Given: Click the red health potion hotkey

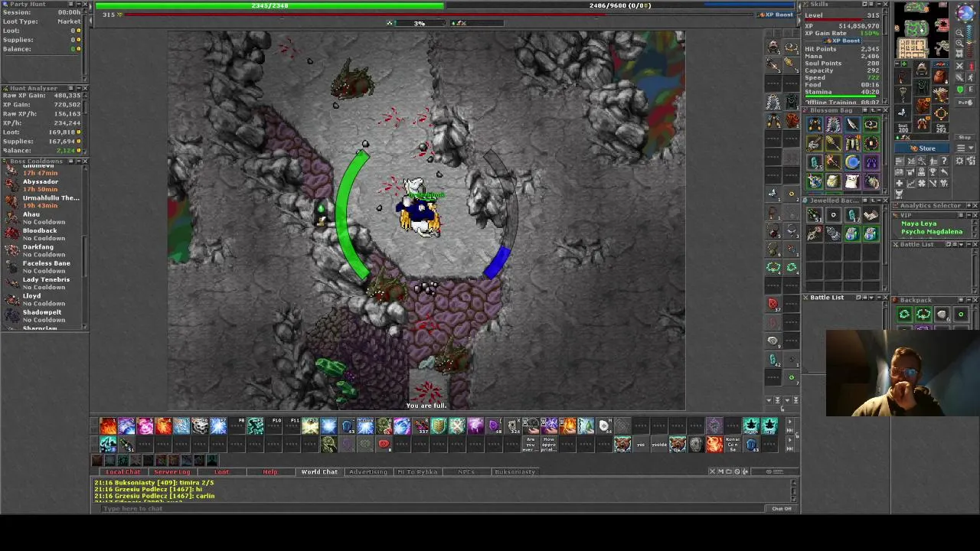Looking at the screenshot, I should pos(384,444).
